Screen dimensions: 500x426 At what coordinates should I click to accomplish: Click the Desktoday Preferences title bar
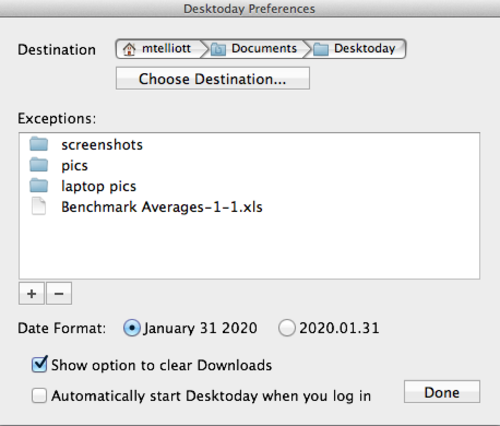(249, 9)
